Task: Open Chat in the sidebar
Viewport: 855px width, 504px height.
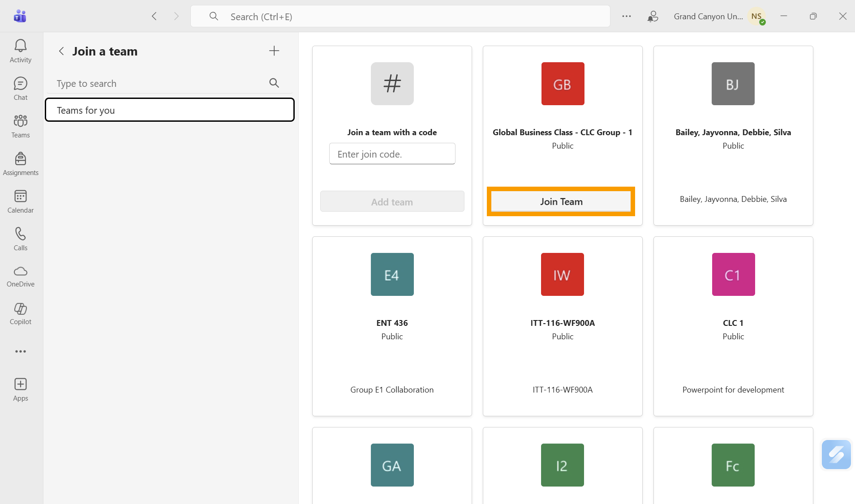Action: (21, 89)
